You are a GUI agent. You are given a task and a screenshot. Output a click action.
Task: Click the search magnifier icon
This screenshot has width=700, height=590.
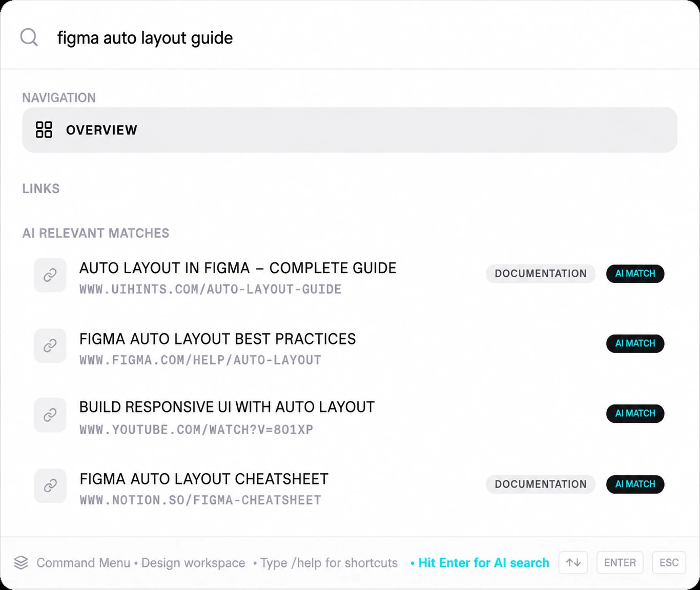point(29,37)
